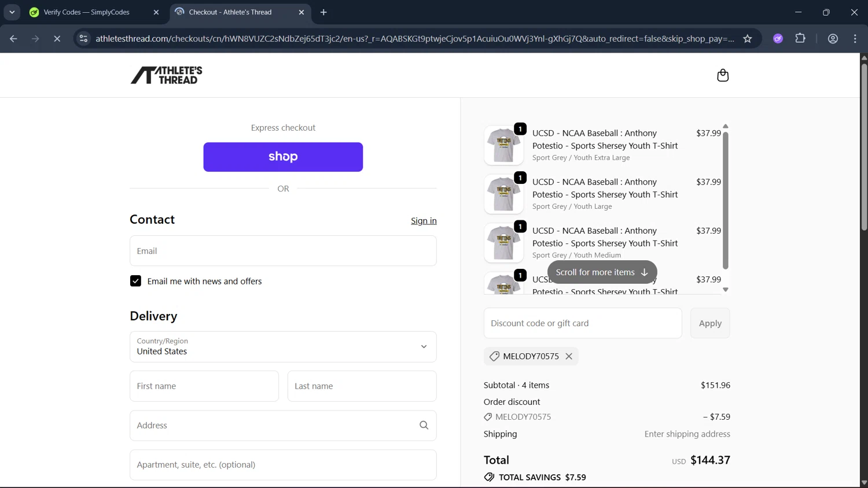Remove the MELODY70575 discount code
The height and width of the screenshot is (488, 868).
tap(569, 356)
